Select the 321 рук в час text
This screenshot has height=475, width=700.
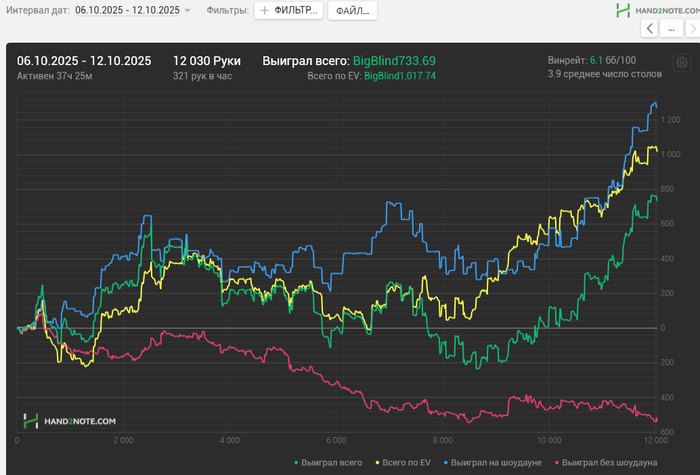[202, 76]
